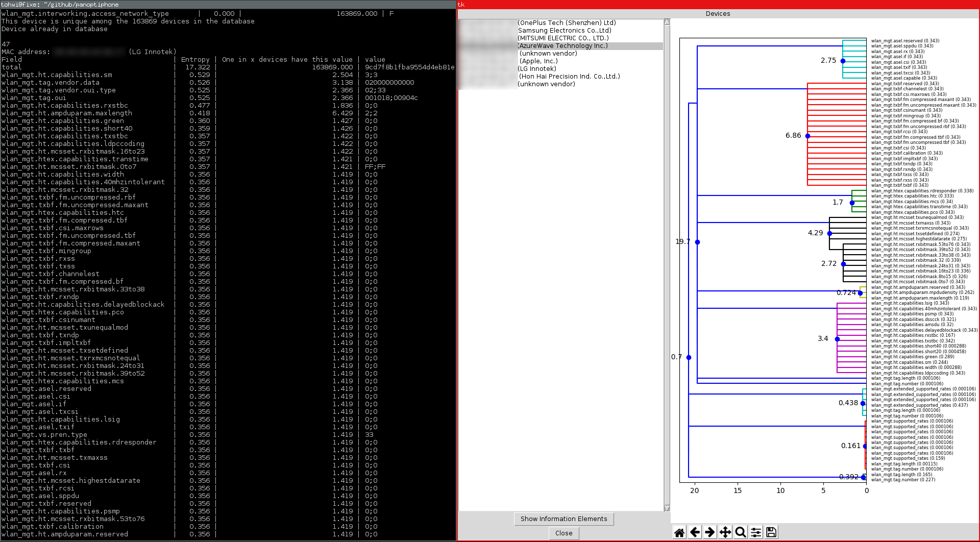Select the MITSUMI ELECTRIC CO., LTD. device

click(561, 38)
